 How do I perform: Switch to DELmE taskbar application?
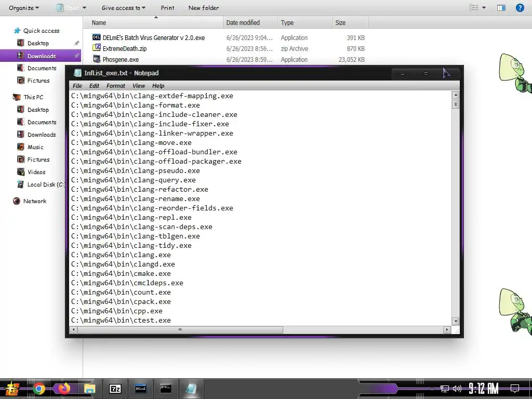[x=140, y=389]
